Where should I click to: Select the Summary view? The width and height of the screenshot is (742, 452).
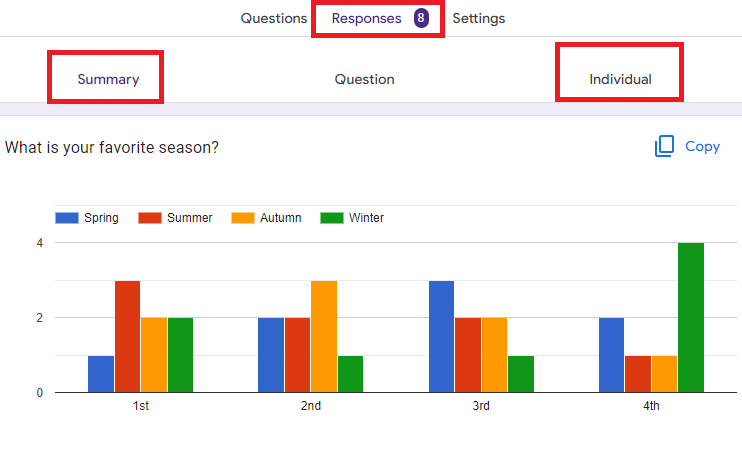[108, 79]
